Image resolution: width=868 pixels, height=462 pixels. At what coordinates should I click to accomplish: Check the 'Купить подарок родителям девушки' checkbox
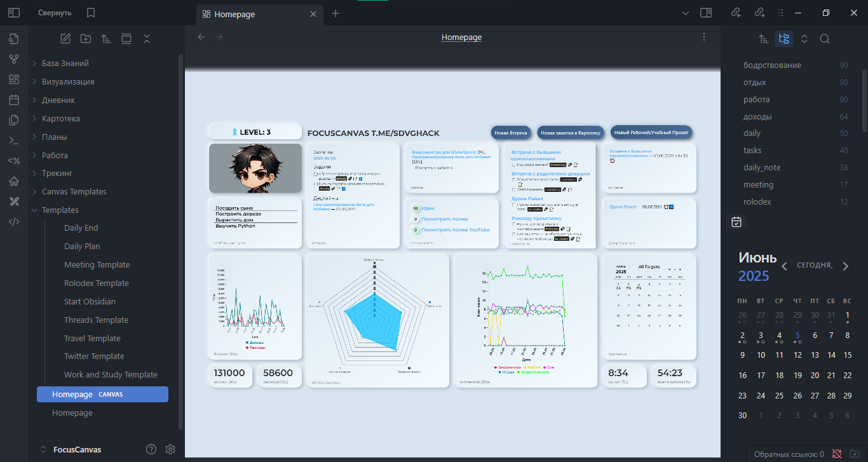(x=315, y=184)
